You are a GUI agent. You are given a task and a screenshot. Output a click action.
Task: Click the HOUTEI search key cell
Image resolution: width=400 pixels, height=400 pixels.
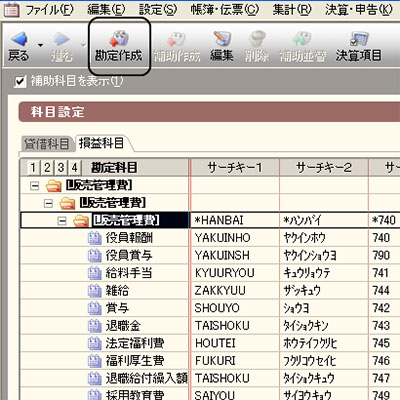(x=235, y=344)
